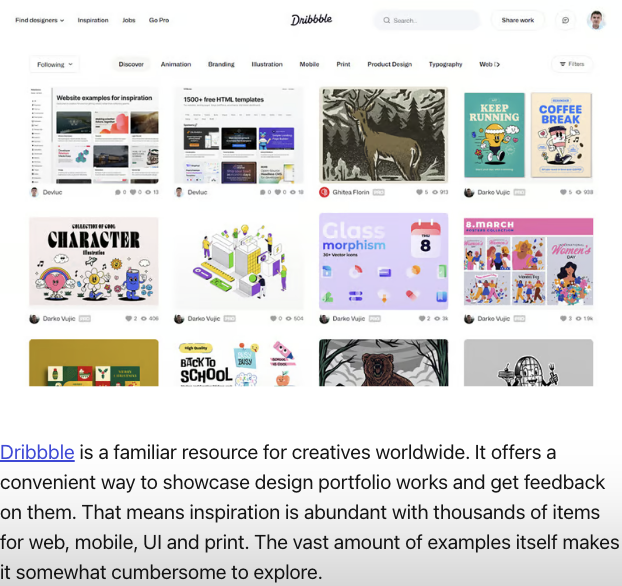Open the Following dropdown

pyautogui.click(x=54, y=64)
